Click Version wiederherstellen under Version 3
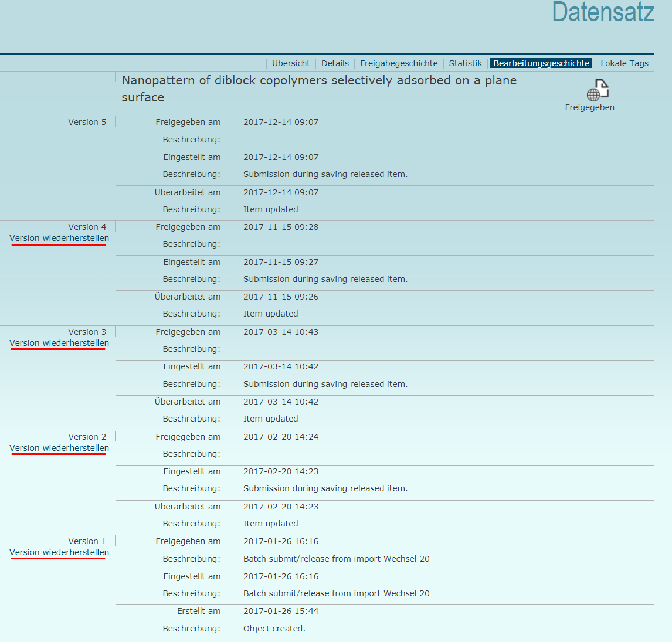This screenshot has width=672, height=642. point(59,344)
